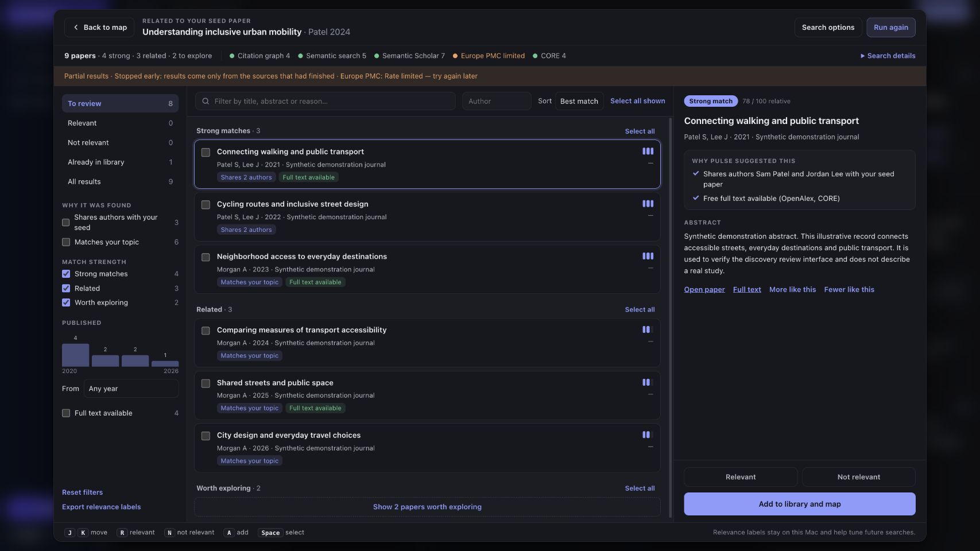The height and width of the screenshot is (551, 980).
Task: Open the Sort dropdown showing Best match
Action: (579, 102)
